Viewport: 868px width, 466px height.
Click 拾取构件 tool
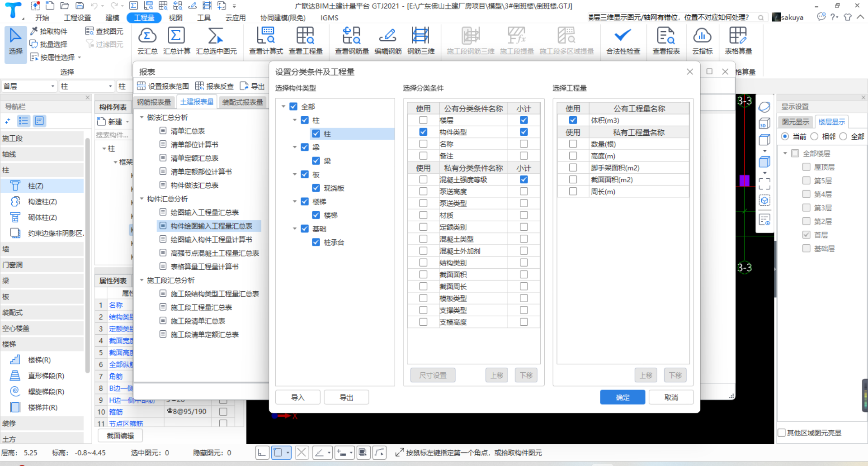coord(49,31)
